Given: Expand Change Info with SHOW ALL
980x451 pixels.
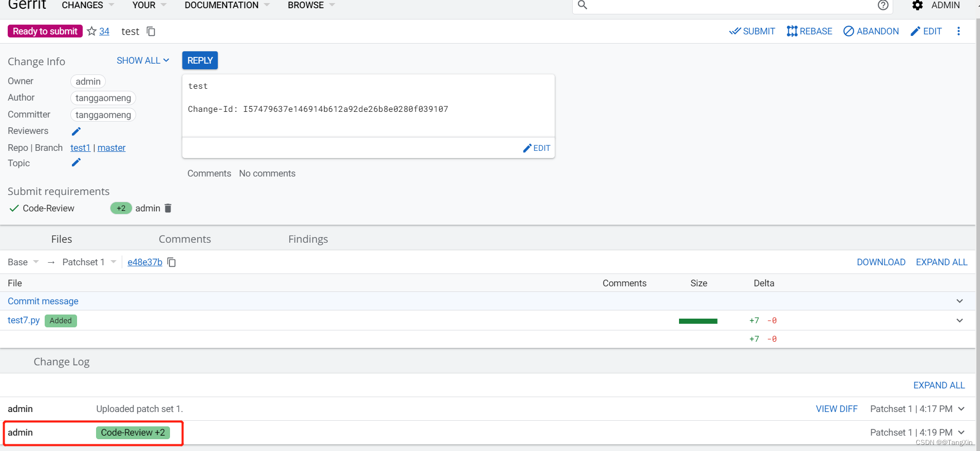Looking at the screenshot, I should pyautogui.click(x=143, y=61).
